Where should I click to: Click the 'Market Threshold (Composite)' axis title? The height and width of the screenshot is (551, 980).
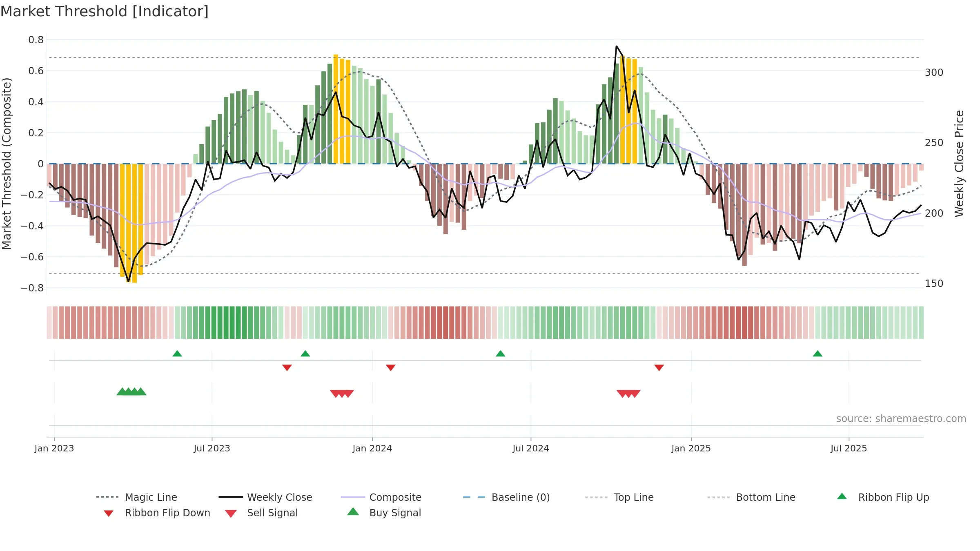pos(7,164)
